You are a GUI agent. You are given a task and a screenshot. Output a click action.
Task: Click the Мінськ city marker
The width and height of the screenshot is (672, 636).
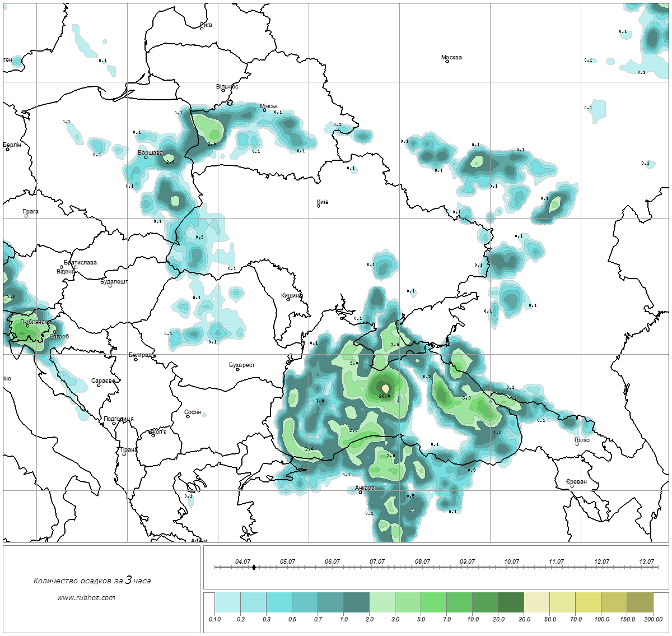pos(264,110)
